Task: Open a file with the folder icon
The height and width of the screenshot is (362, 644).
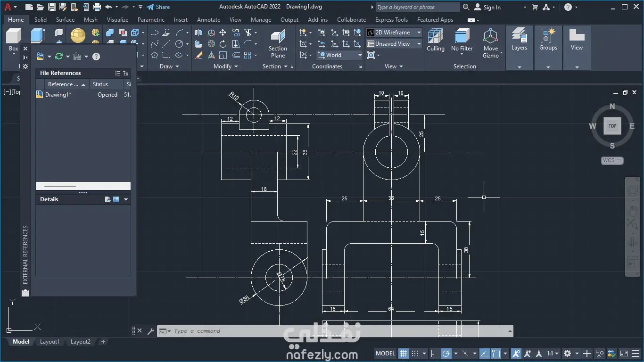Action: coord(41,7)
